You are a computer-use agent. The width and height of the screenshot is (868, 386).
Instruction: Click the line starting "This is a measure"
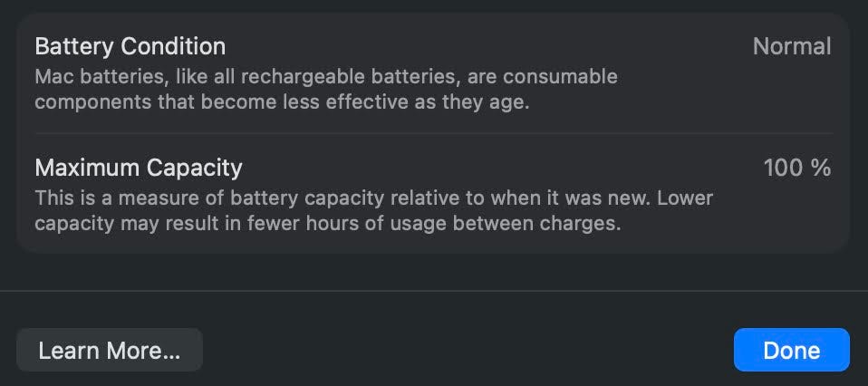point(373,198)
